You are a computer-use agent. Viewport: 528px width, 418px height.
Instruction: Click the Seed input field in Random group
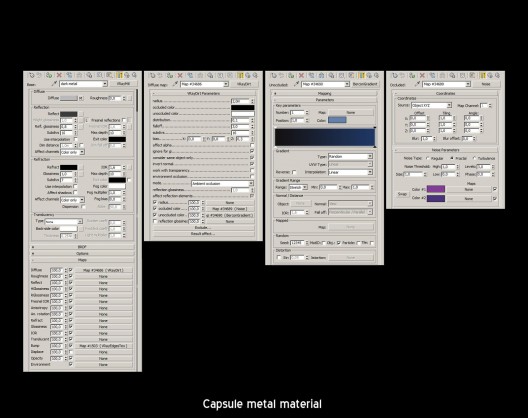(x=297, y=243)
